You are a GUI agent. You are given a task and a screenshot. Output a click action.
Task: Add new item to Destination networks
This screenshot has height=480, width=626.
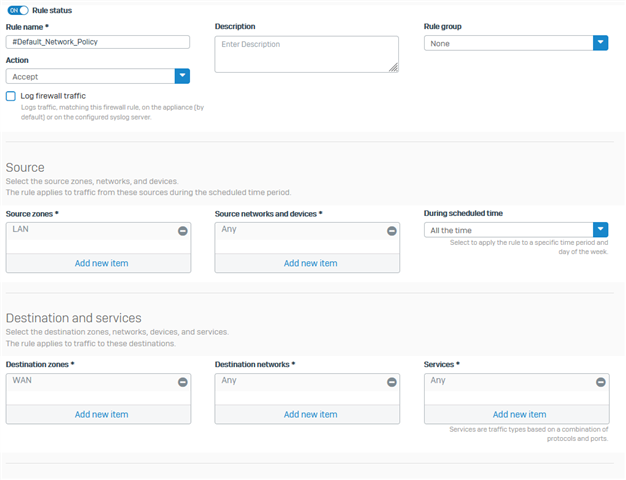point(311,415)
